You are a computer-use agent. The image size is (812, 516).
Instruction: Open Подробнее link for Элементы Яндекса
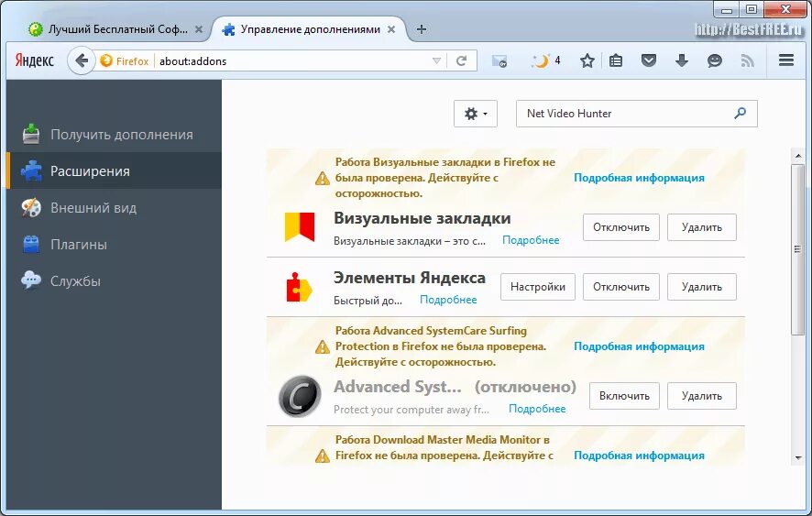(x=448, y=300)
